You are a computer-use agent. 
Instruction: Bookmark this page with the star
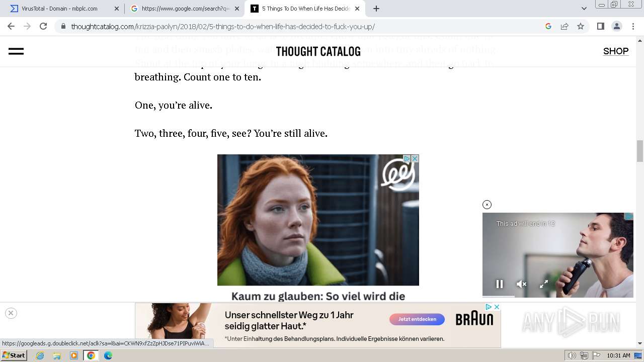click(581, 26)
